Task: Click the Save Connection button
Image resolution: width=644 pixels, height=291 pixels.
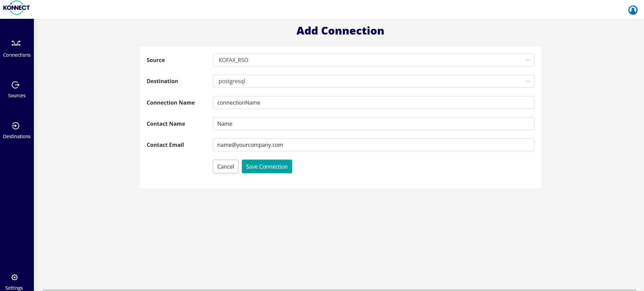Action: [x=267, y=167]
